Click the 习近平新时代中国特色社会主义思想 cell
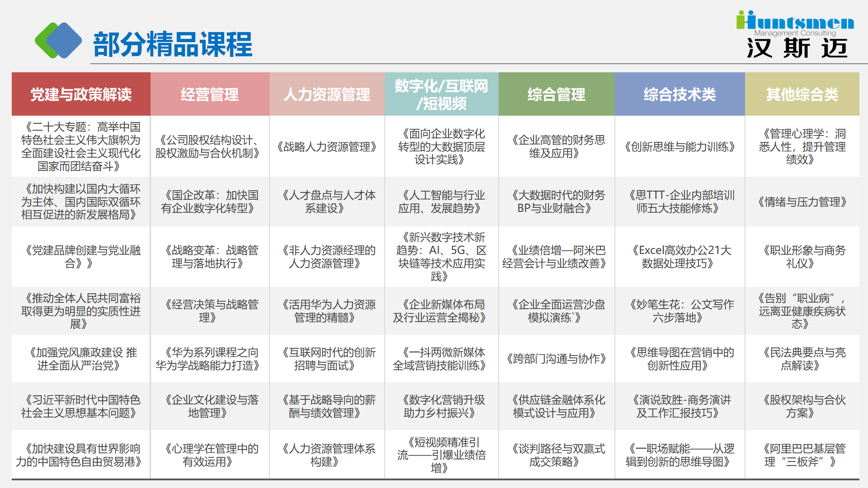The image size is (868, 488). 81,406
